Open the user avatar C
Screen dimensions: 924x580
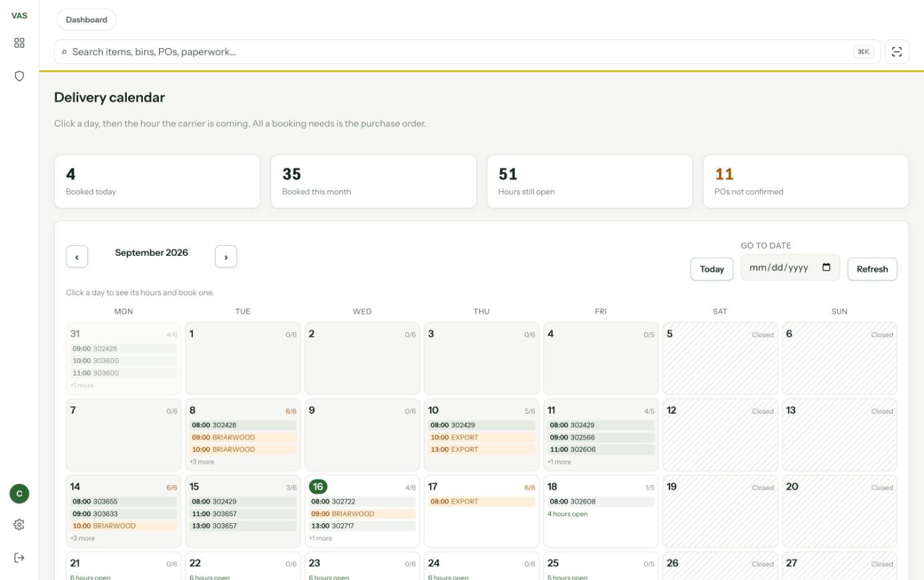pyautogui.click(x=19, y=494)
